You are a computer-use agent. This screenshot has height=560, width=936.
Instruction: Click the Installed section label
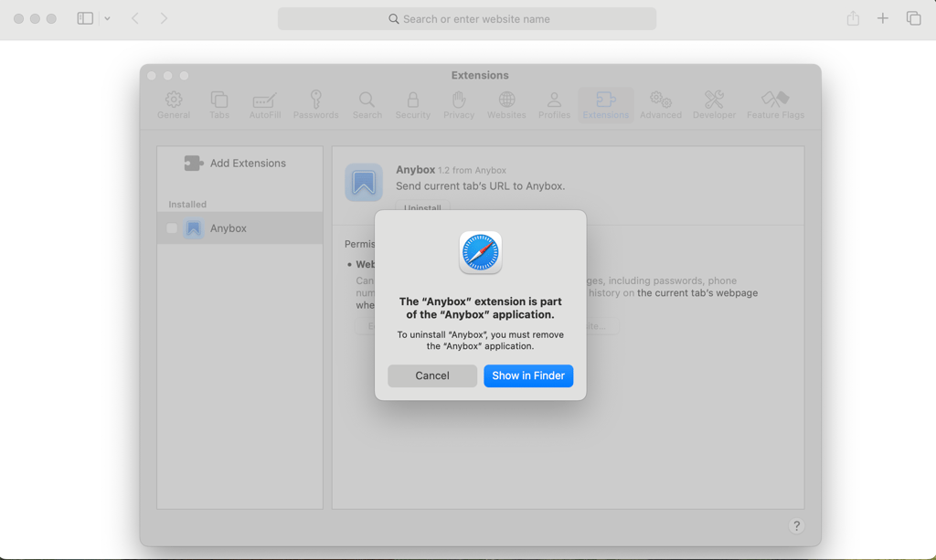pos(187,204)
